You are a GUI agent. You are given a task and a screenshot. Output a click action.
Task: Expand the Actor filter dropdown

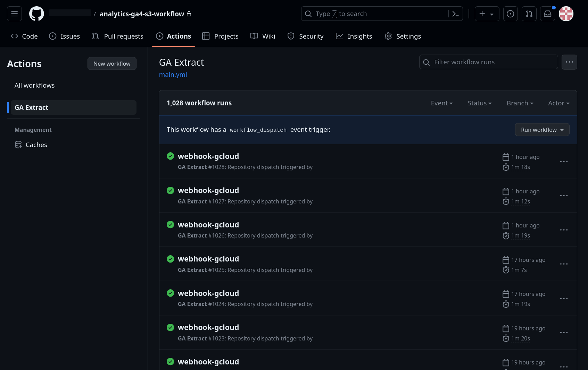[x=559, y=103]
